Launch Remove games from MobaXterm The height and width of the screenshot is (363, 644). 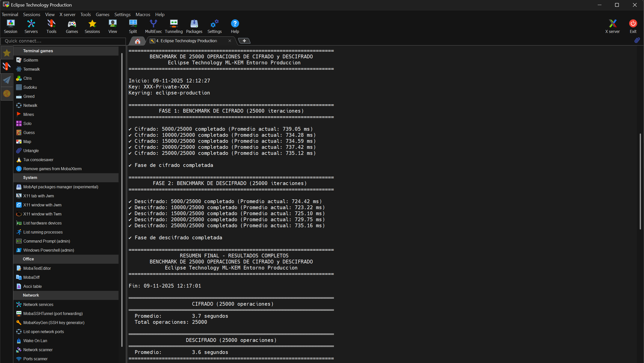[52, 169]
